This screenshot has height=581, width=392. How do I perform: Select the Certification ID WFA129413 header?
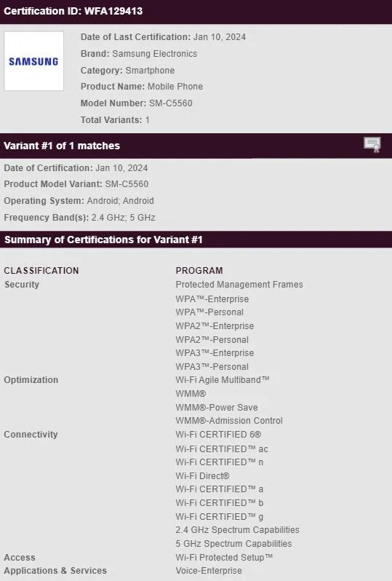(x=196, y=11)
